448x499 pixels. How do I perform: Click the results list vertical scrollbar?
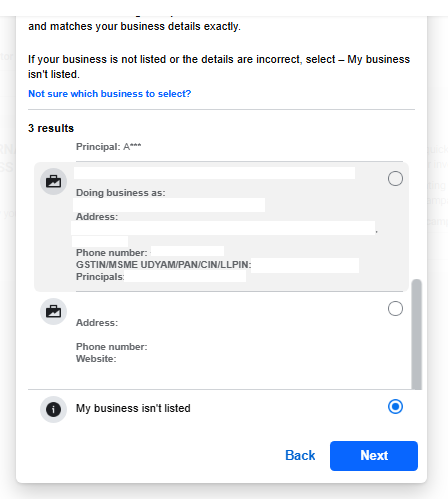coord(416,334)
